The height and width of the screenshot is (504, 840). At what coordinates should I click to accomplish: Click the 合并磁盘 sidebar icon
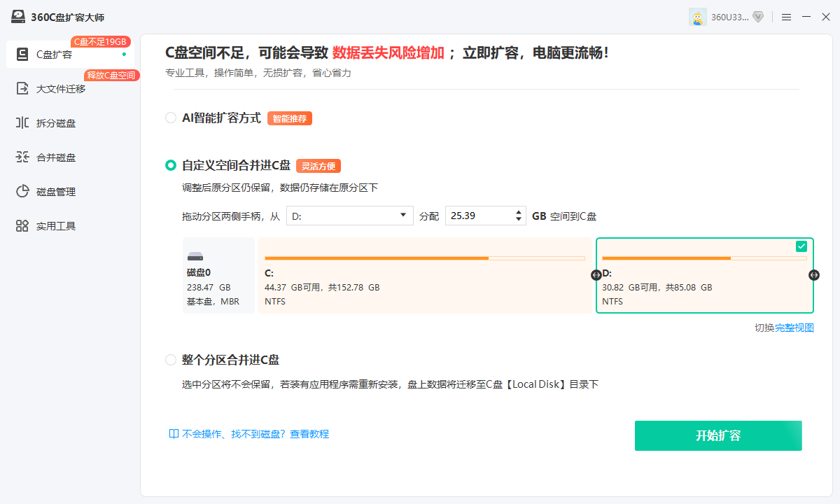22,157
